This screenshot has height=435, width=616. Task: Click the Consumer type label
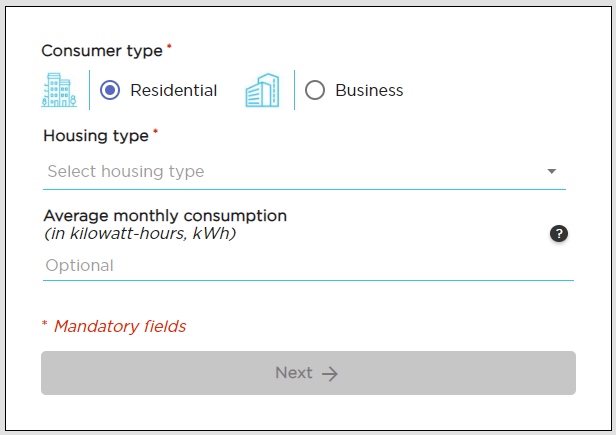102,50
